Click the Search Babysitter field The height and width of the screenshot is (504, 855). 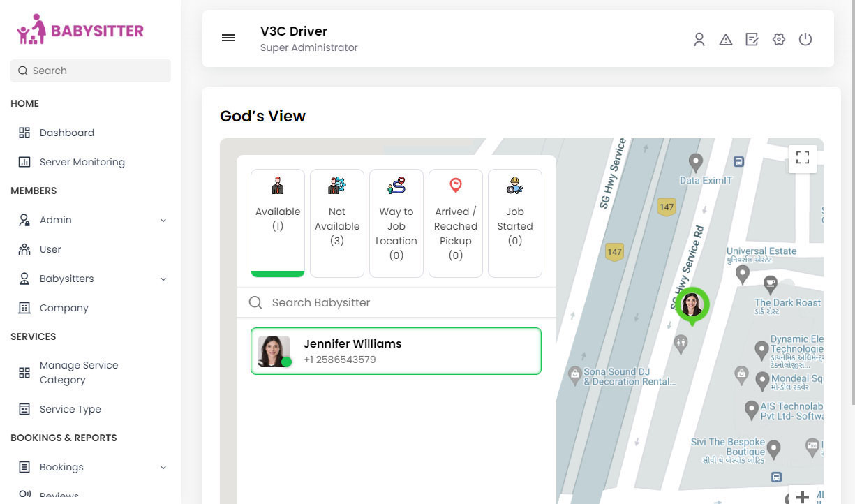click(405, 302)
